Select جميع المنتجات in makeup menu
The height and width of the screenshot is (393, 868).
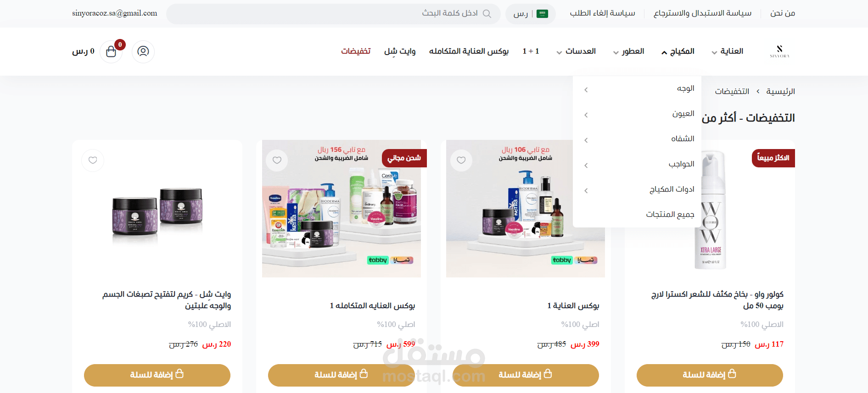670,215
